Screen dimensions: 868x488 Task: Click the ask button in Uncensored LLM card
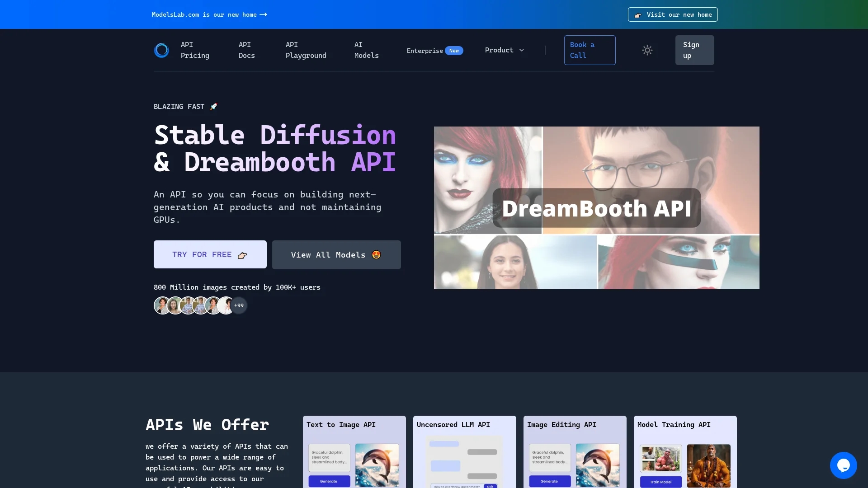pos(491,486)
